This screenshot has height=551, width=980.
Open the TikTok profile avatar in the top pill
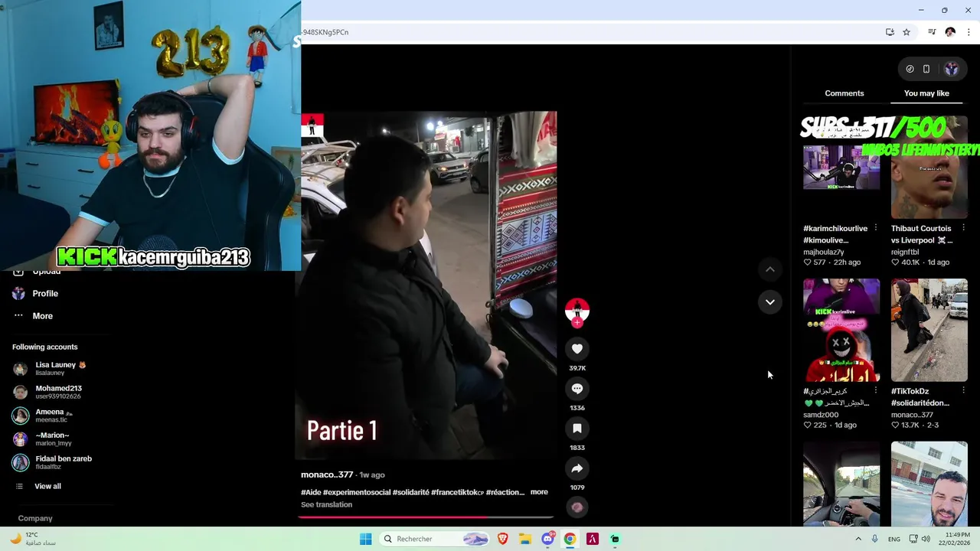[x=951, y=69]
